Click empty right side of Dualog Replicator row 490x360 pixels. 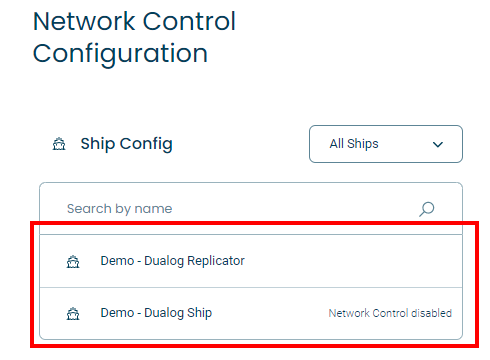tap(353, 261)
